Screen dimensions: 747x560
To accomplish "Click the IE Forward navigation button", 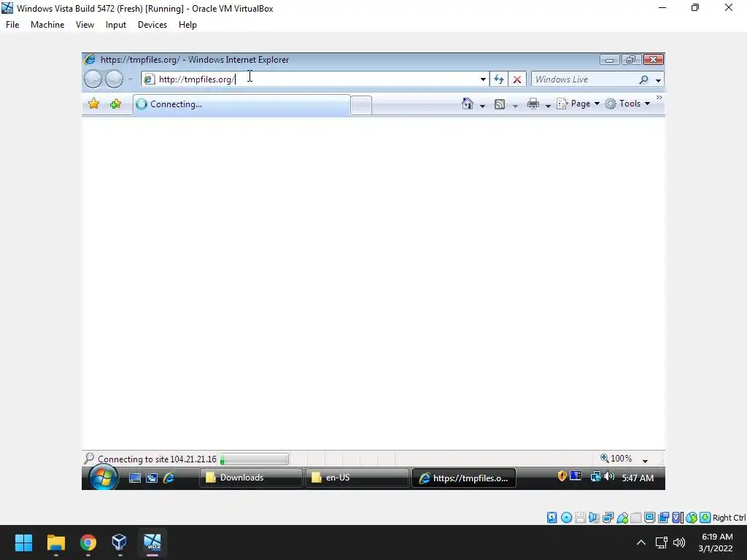I will (x=114, y=79).
